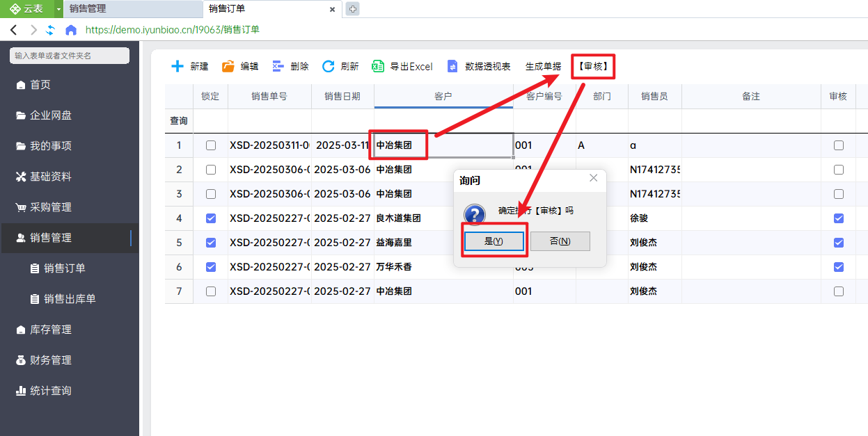This screenshot has height=436, width=868.
Task: Expand 统计查询 in the sidebar
Action: point(70,391)
